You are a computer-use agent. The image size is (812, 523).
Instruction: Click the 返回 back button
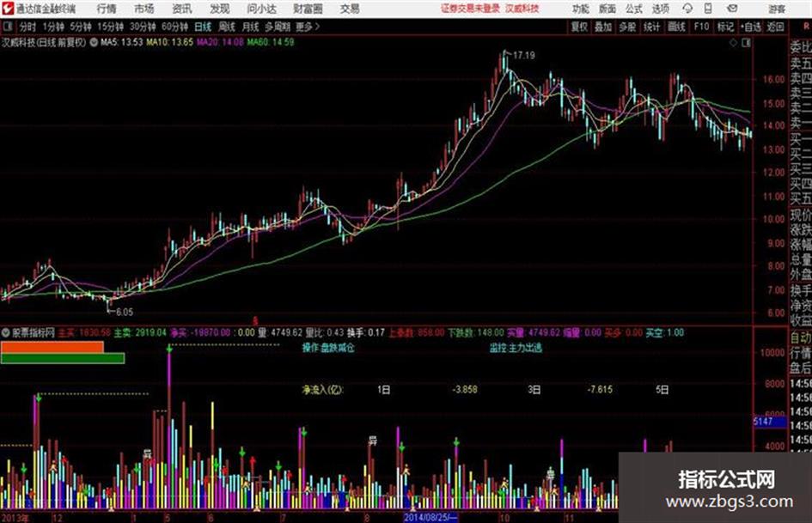tap(775, 27)
